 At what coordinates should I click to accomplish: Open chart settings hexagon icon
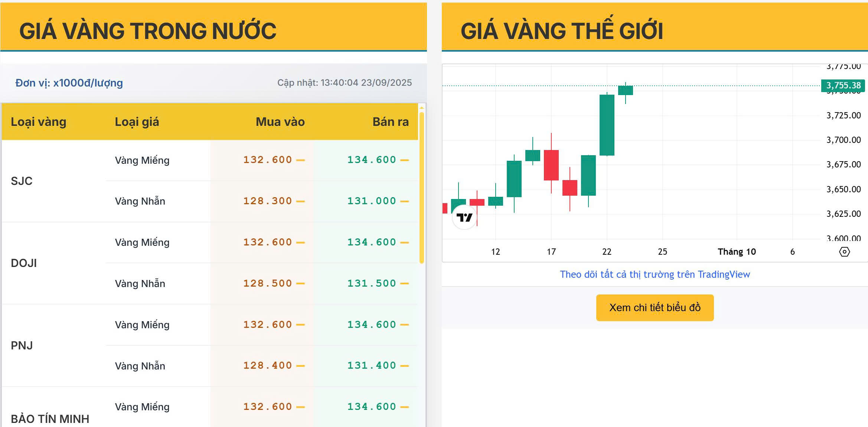[x=844, y=252]
